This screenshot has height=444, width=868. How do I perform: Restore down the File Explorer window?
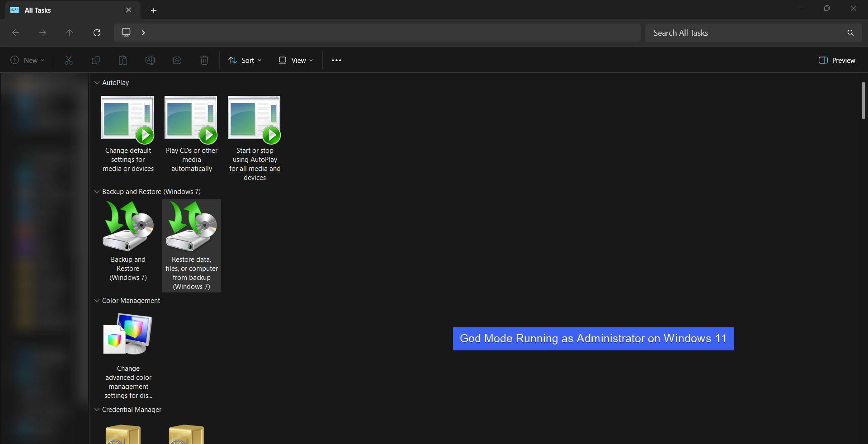tap(827, 8)
